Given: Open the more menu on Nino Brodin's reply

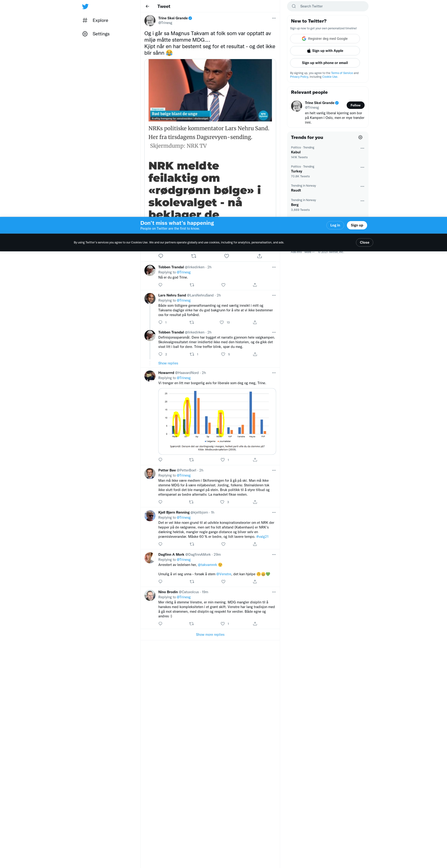Looking at the screenshot, I should point(274,592).
